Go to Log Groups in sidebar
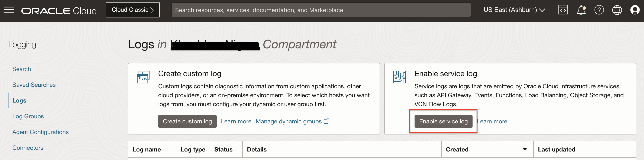Image resolution: width=644 pixels, height=160 pixels. pos(28,116)
